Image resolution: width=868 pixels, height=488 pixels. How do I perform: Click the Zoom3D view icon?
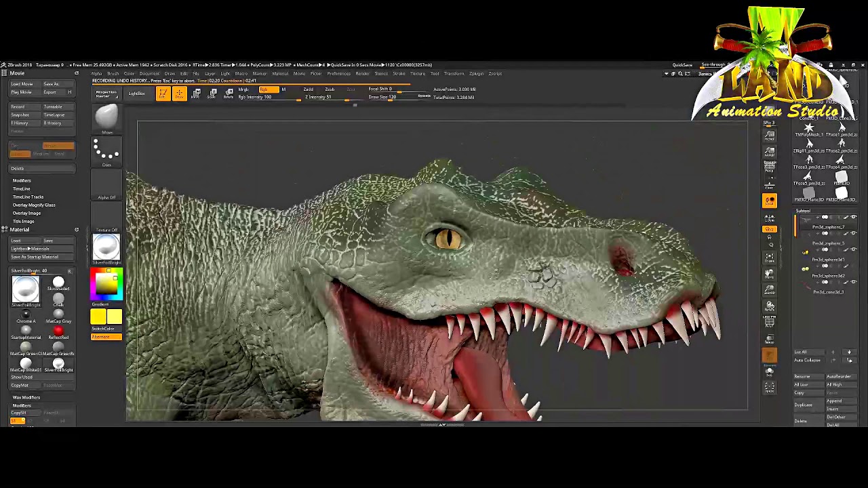click(770, 290)
